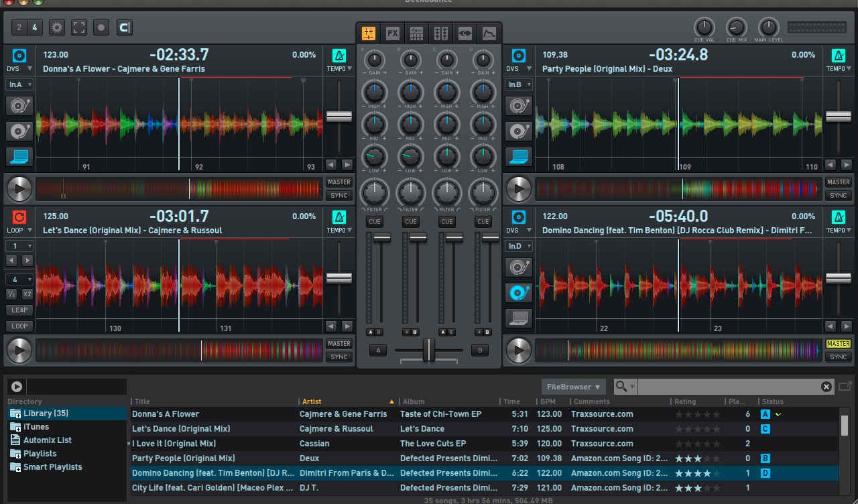
Task: Select relative vinyl mode on deck A
Action: (x=19, y=131)
